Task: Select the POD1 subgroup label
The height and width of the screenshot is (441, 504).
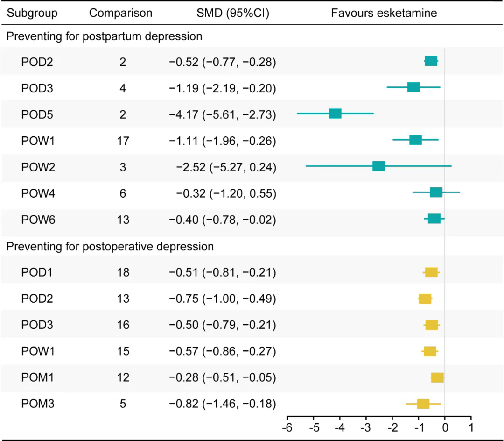Action: tap(37, 272)
